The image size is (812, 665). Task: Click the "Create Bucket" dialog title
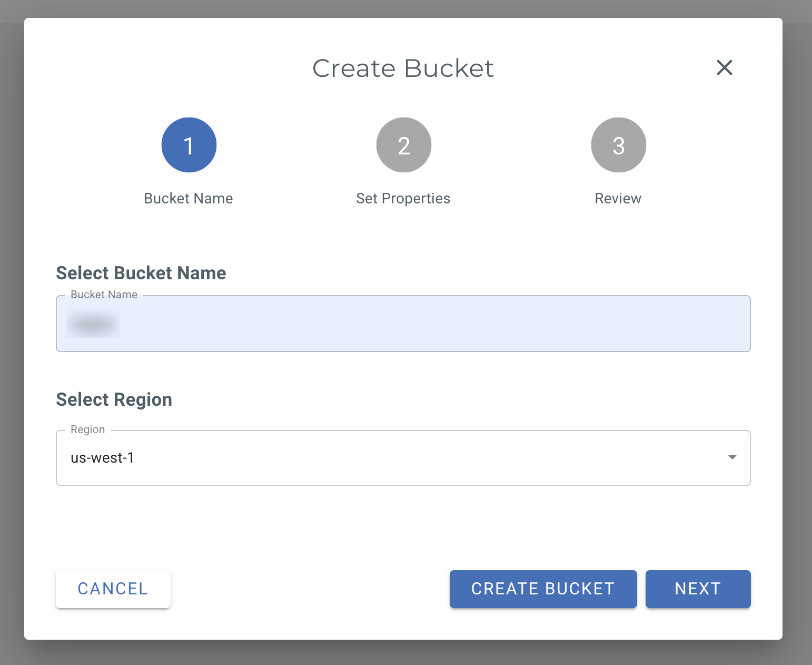403,69
